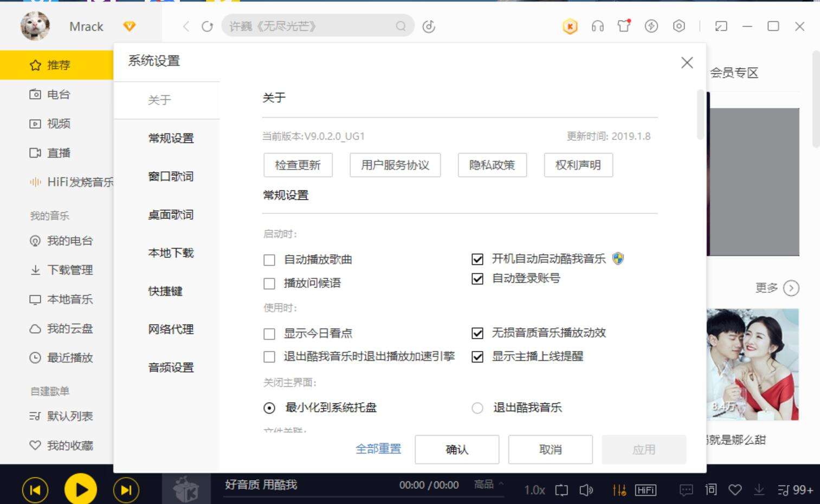Open the 窗口歌词 settings tab

click(171, 176)
